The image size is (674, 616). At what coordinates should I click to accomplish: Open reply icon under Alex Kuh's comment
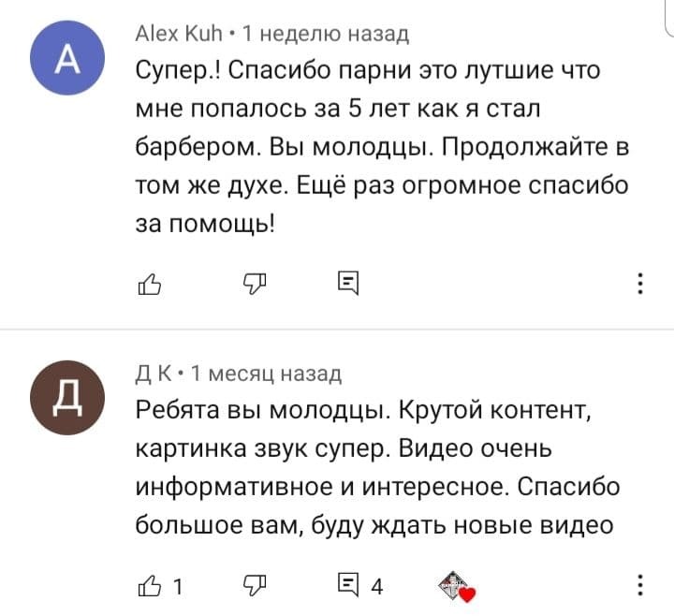[x=346, y=283]
